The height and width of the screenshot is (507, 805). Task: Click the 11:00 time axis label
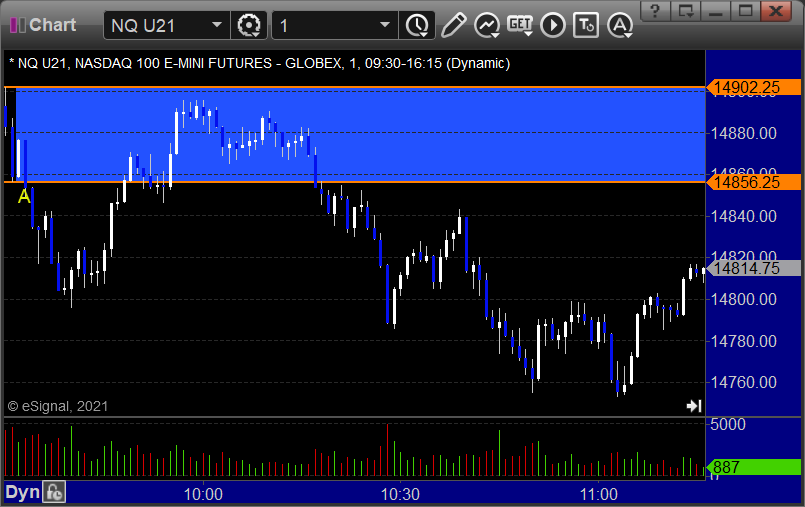599,494
